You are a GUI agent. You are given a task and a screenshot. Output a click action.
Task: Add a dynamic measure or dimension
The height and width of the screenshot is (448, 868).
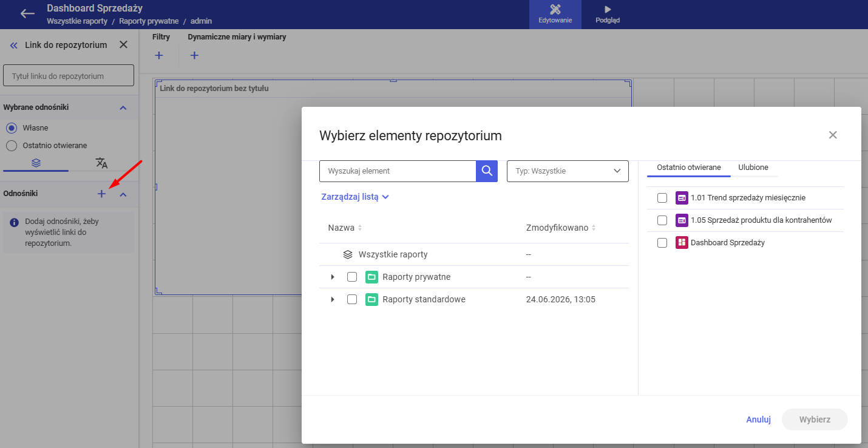coord(194,56)
